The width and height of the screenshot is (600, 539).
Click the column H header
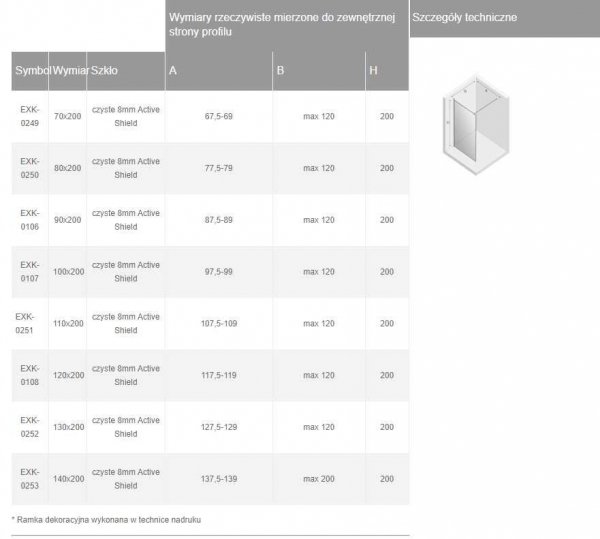tap(373, 71)
